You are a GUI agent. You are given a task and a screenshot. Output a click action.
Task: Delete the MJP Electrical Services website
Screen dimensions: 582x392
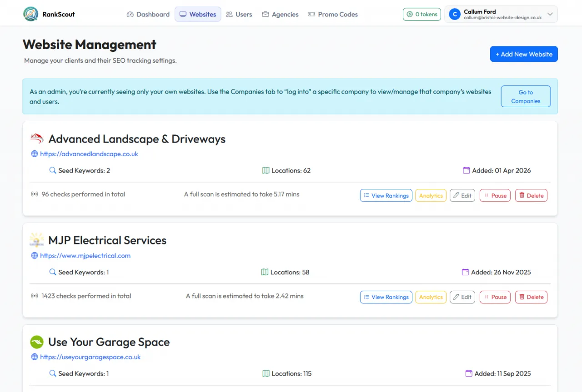tap(531, 297)
